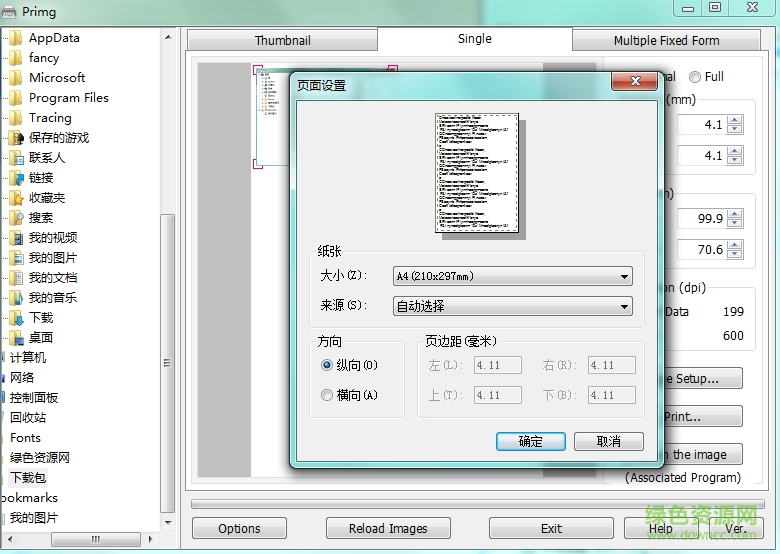Screen dimensions: 780x554
Task: Select the 我的视频 videos folder icon
Action: [x=16, y=238]
